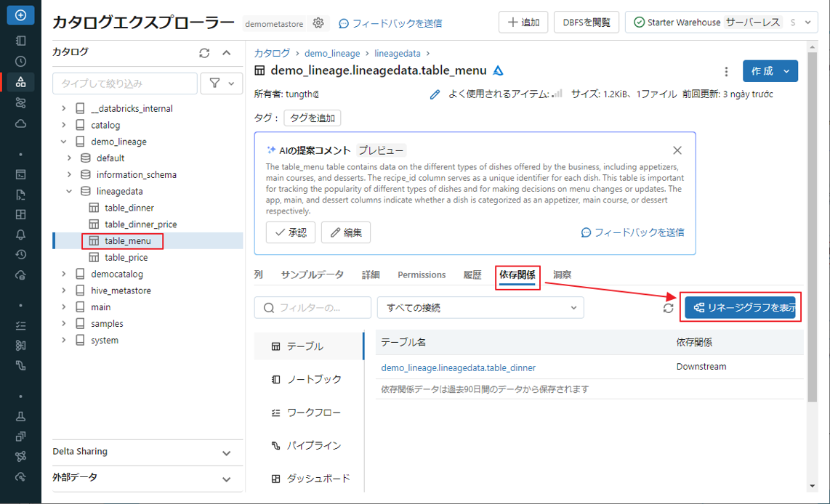Viewport: 830px width, 504px height.
Task: Click the catalog search filter field
Action: pos(125,84)
